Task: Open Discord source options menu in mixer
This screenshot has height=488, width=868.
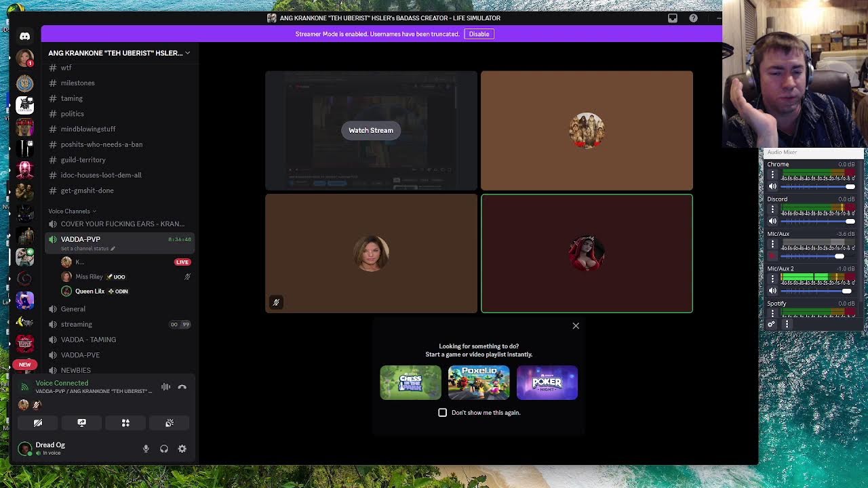Action: coord(772,210)
